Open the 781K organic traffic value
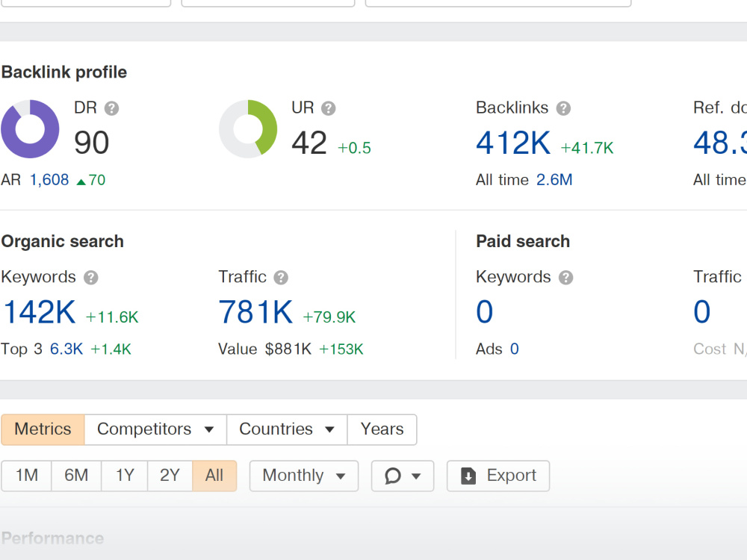 (255, 312)
